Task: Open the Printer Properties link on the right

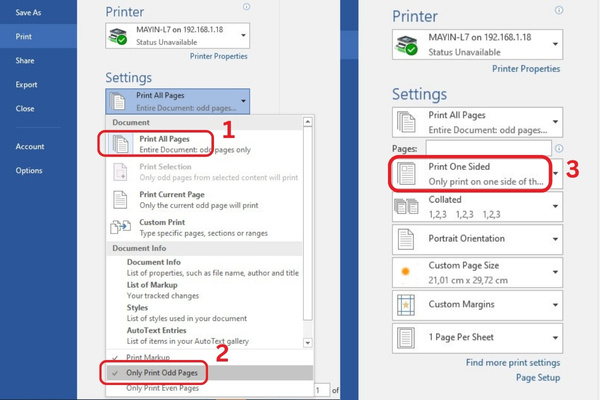Action: pos(526,69)
